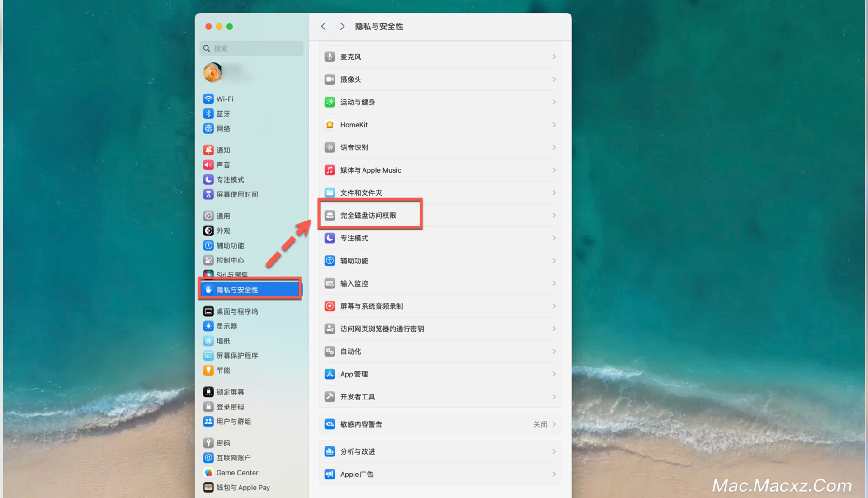Viewport: 868px width, 498px height.
Task: Click the App管理 App Store icon
Action: point(330,374)
